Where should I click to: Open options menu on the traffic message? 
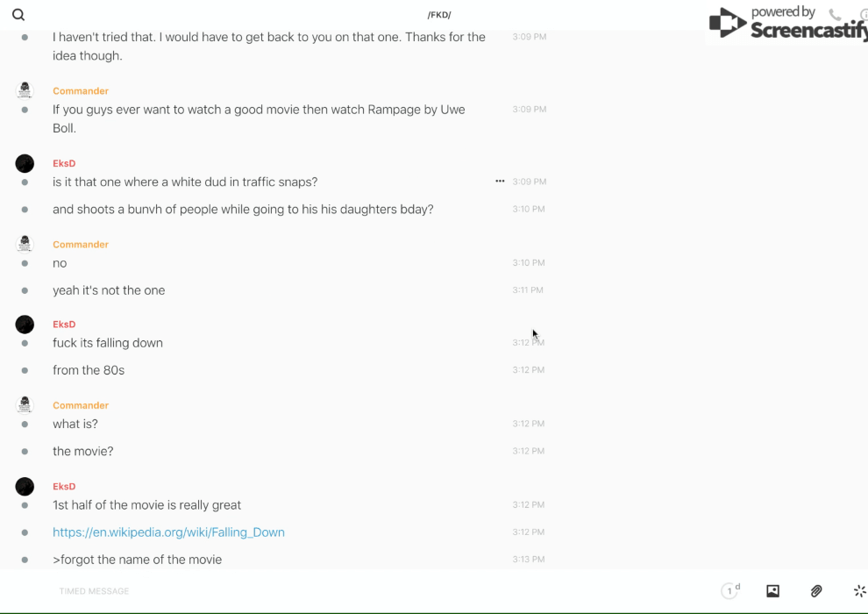click(500, 182)
